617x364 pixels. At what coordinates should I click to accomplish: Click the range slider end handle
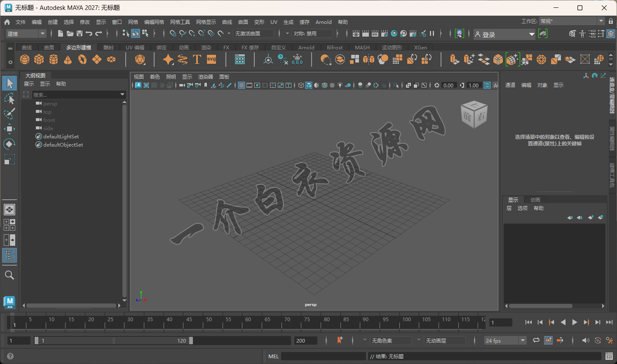[x=191, y=341]
